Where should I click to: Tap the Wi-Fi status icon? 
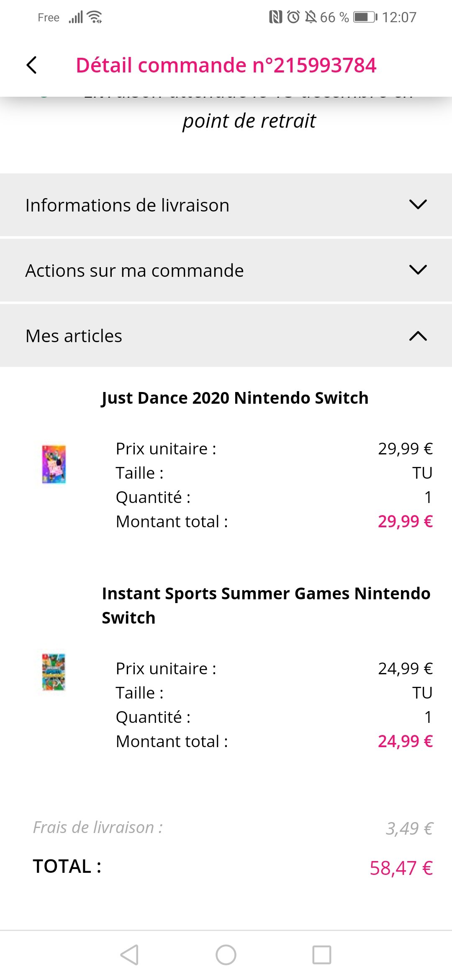(x=95, y=17)
